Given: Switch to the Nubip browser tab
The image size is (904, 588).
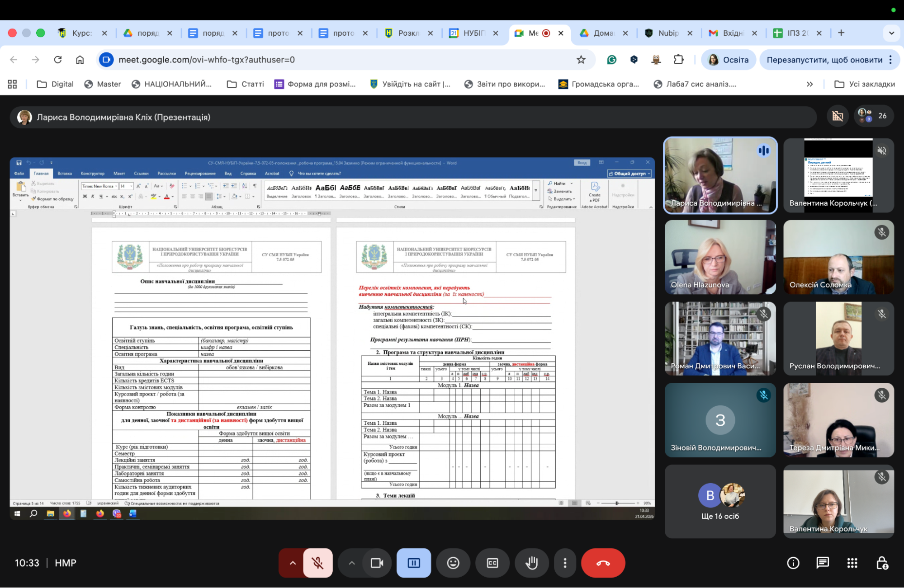Looking at the screenshot, I should tap(667, 33).
